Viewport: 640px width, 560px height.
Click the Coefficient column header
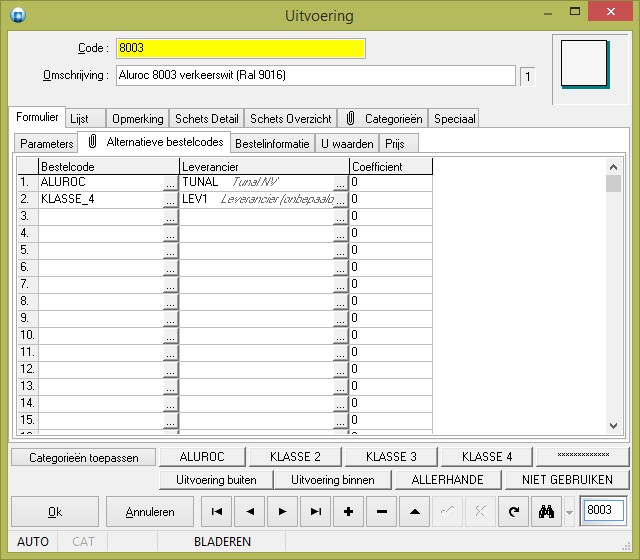click(391, 167)
